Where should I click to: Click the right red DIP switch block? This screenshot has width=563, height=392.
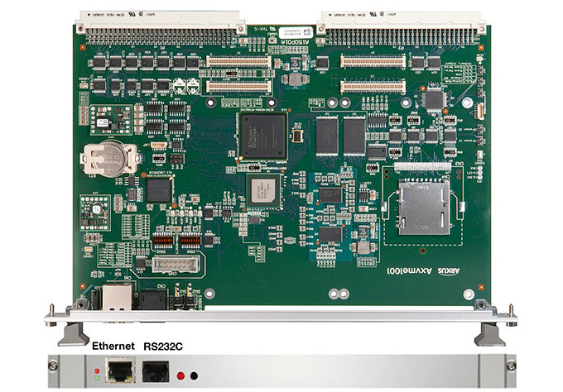tap(190, 241)
